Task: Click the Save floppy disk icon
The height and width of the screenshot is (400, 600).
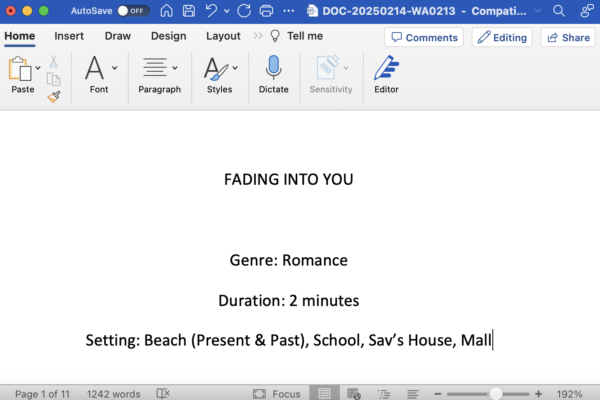Action: [x=189, y=11]
